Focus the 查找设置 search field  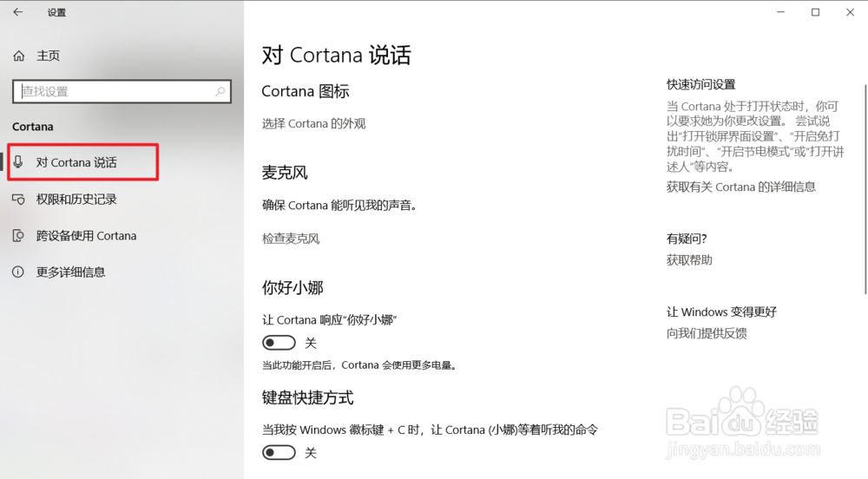point(122,91)
